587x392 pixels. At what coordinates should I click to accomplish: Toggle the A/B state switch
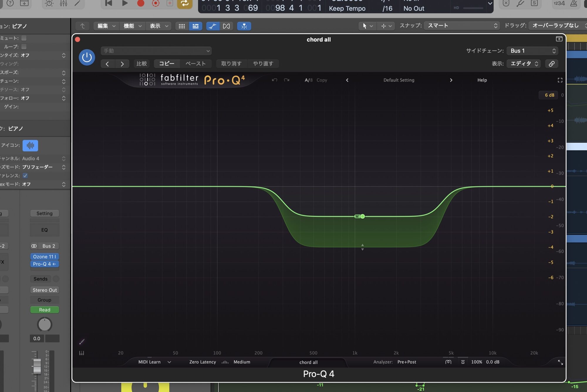click(308, 80)
